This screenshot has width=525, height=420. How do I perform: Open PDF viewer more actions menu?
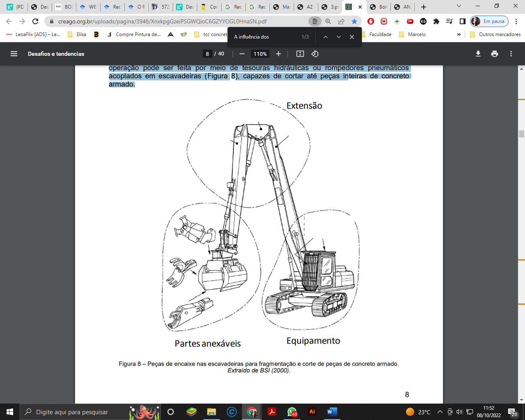point(511,54)
